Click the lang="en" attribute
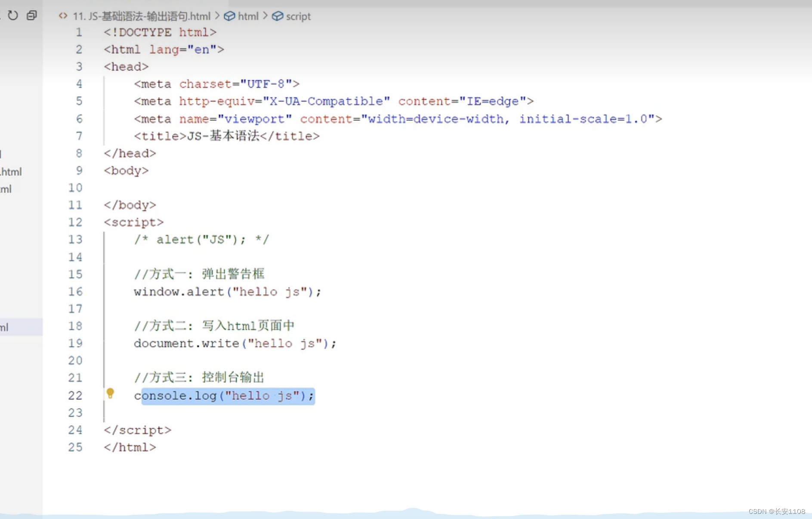The image size is (812, 519). [x=183, y=49]
